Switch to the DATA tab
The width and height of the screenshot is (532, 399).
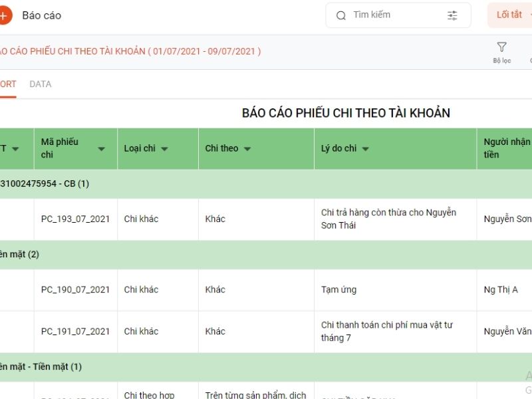(x=41, y=84)
